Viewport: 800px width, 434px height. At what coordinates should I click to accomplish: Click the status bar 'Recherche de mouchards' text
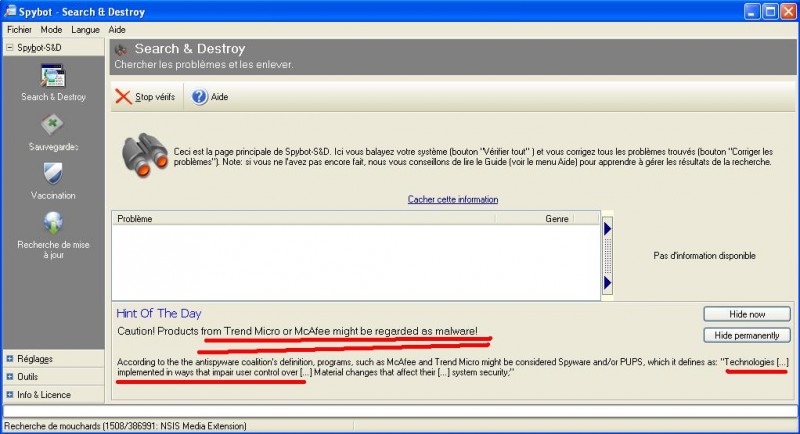pos(125,426)
